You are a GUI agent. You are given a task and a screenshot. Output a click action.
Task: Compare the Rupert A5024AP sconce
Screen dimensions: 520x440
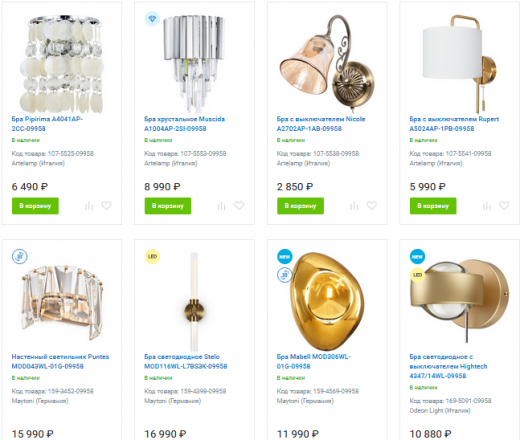tap(487, 206)
